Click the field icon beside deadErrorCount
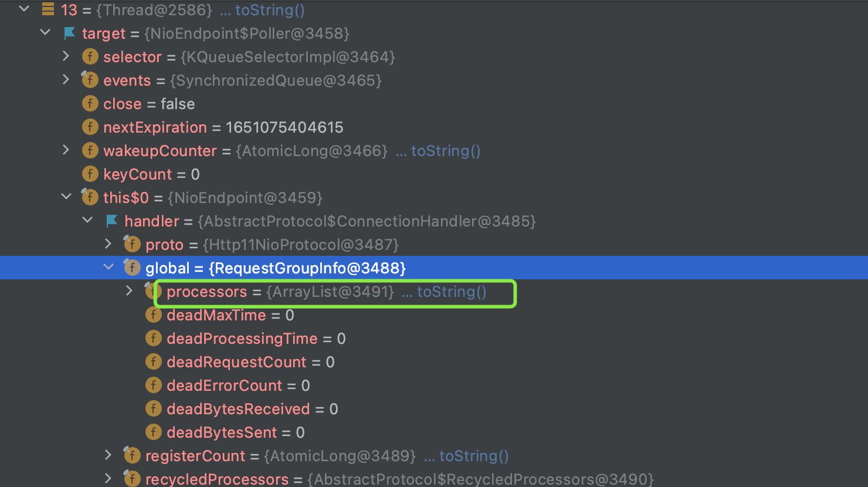 (153, 385)
